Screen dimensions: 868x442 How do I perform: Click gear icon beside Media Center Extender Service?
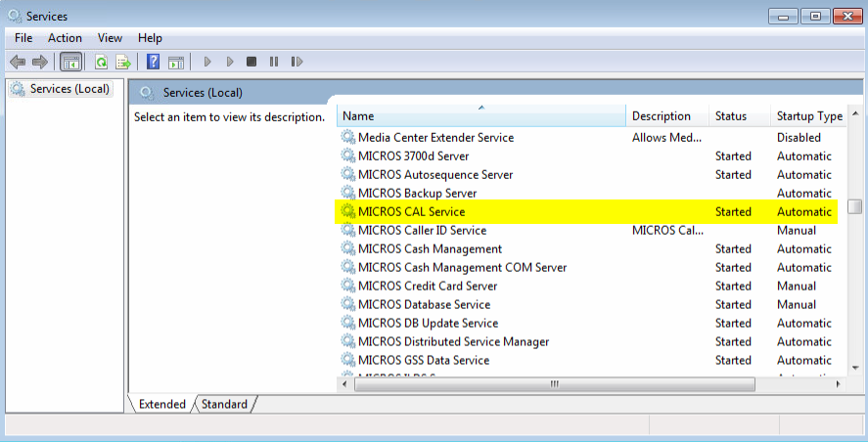(x=348, y=137)
